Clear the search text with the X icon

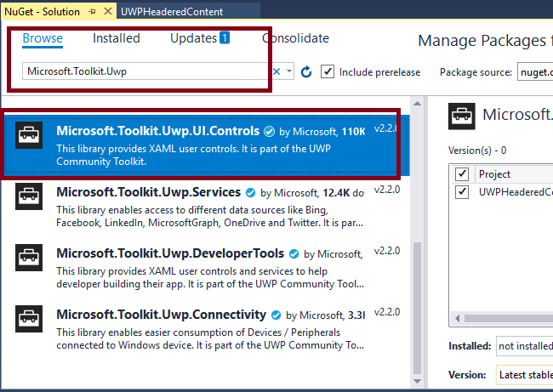[276, 72]
